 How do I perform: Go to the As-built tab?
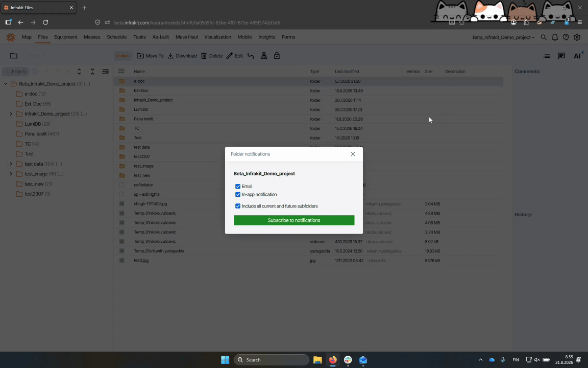(160, 37)
